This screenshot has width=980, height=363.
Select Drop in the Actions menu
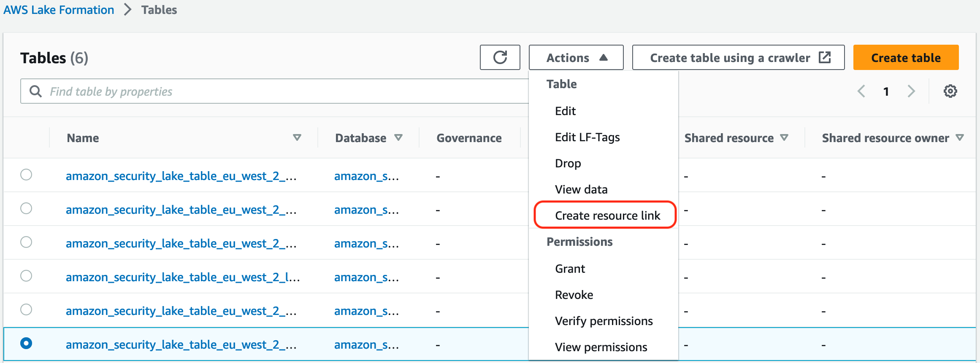pyautogui.click(x=568, y=163)
